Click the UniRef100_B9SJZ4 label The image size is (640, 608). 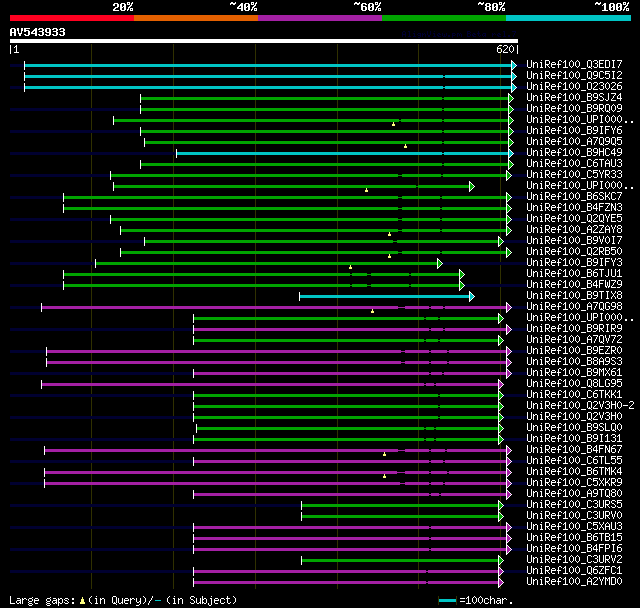pos(574,98)
